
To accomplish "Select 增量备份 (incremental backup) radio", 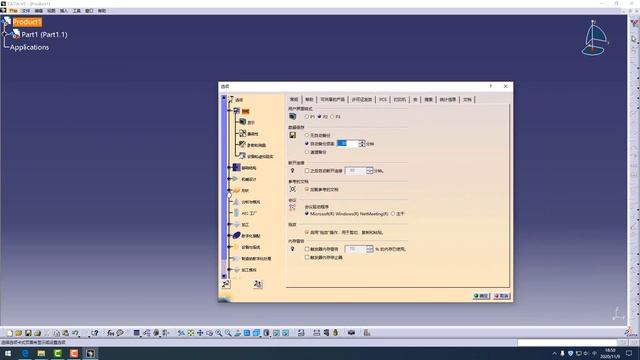I will point(307,152).
